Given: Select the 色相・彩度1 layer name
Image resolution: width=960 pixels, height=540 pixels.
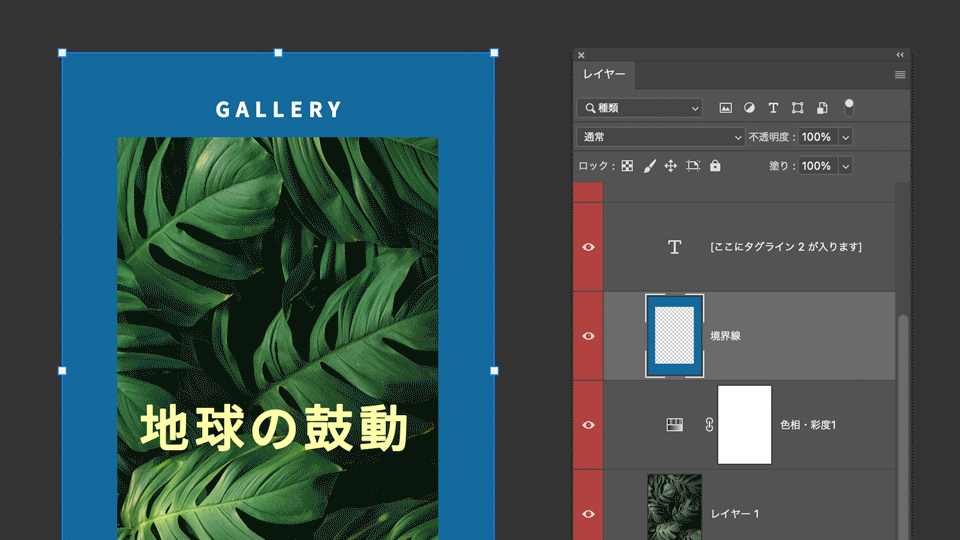Looking at the screenshot, I should (x=808, y=424).
